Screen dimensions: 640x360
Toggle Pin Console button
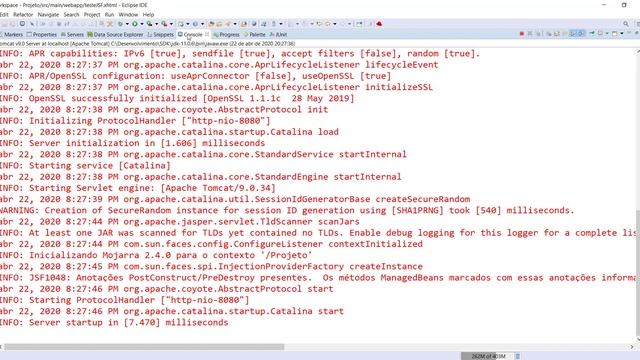click(x=592, y=33)
